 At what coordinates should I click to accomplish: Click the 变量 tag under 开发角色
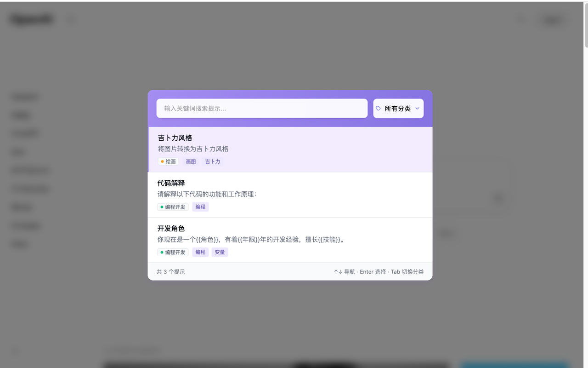pos(220,252)
